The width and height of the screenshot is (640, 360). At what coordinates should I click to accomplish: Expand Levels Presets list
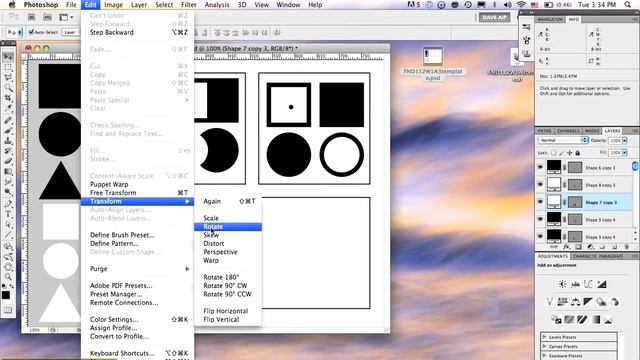coord(544,337)
